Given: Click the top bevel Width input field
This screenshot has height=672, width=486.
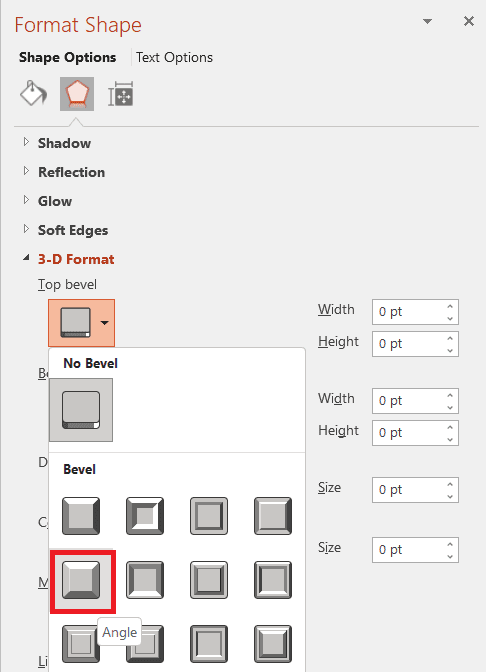Looking at the screenshot, I should 415,312.
